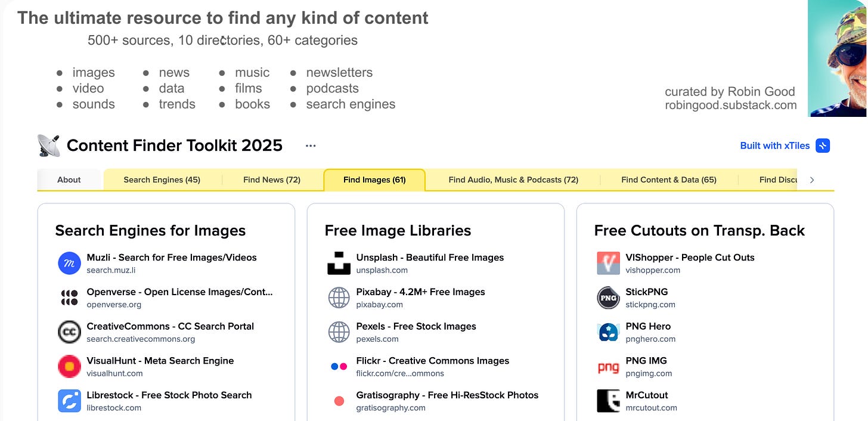Click the flickr.com/cre...ommons URL text
Screen dimensions: 868x421
[x=400, y=374]
